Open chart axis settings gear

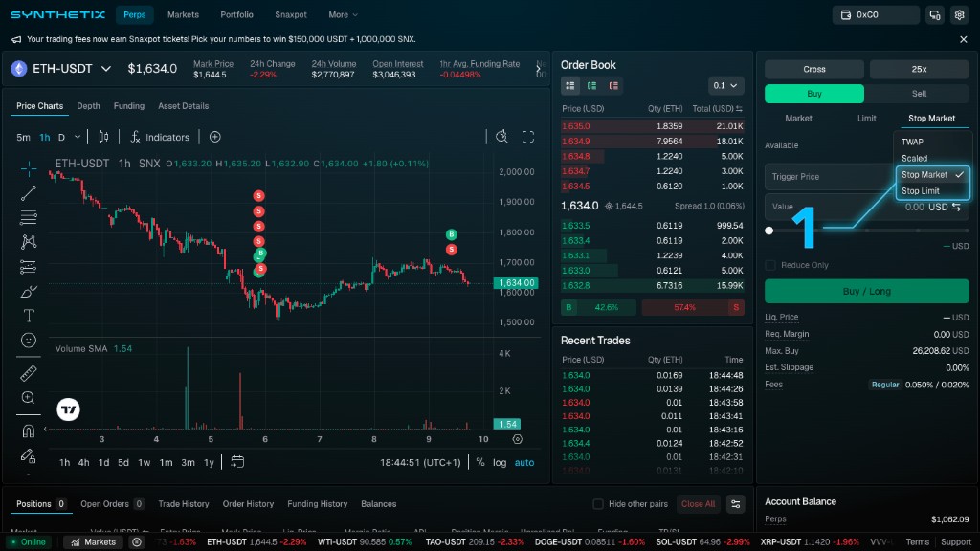click(518, 439)
